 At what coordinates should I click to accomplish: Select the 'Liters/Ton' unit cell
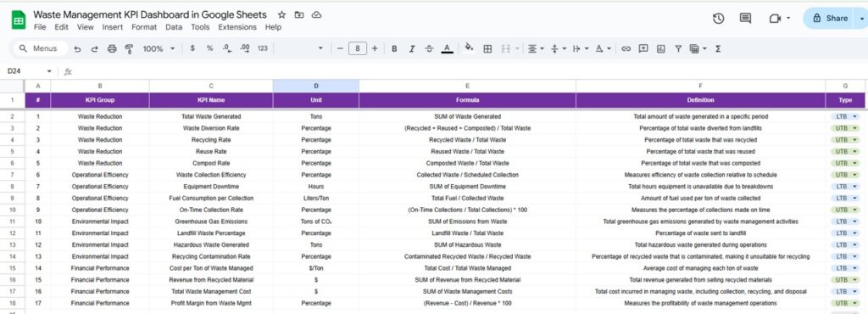316,198
